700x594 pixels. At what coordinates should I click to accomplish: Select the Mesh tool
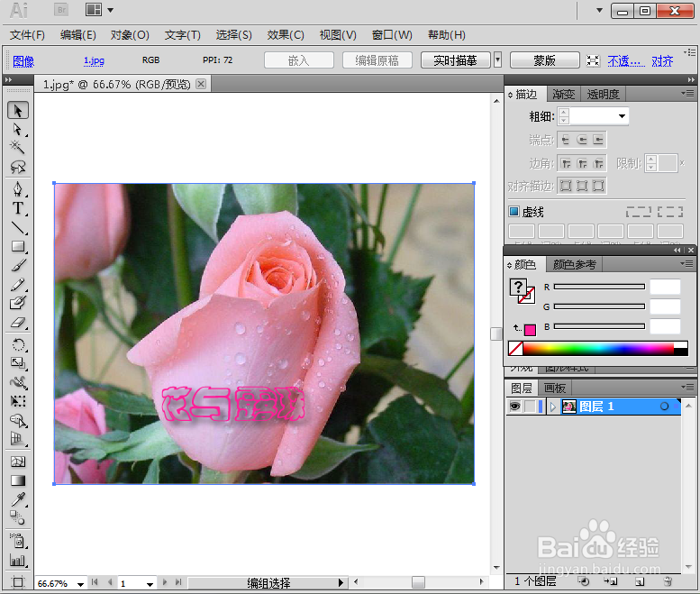[18, 461]
